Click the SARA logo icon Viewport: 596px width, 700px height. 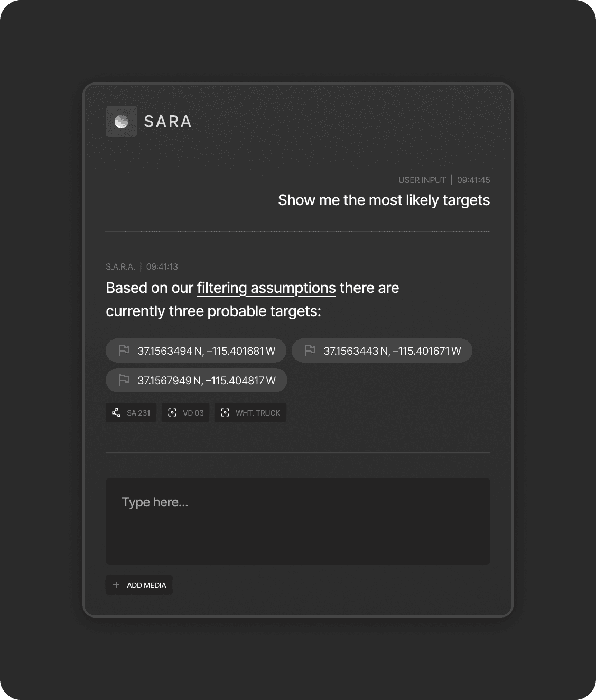[121, 122]
